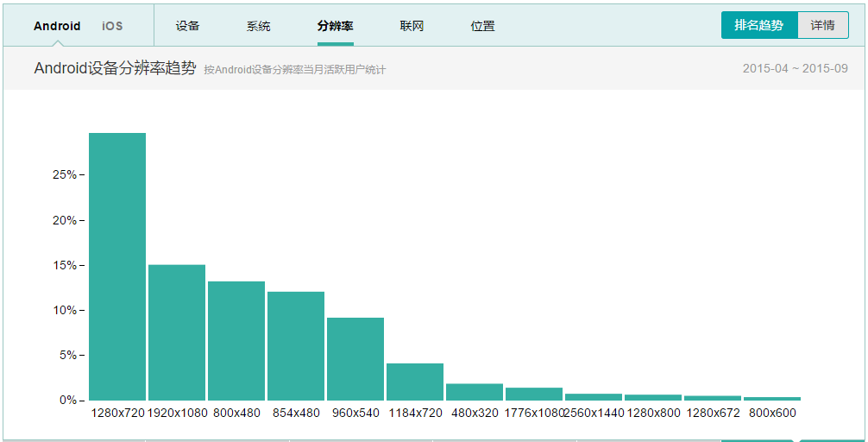868x442 pixels.
Task: Open the 系统 tab
Action: (259, 26)
